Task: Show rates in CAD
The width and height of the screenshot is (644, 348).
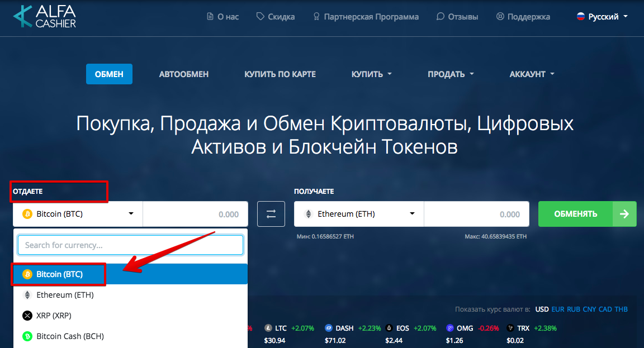Action: 605,309
